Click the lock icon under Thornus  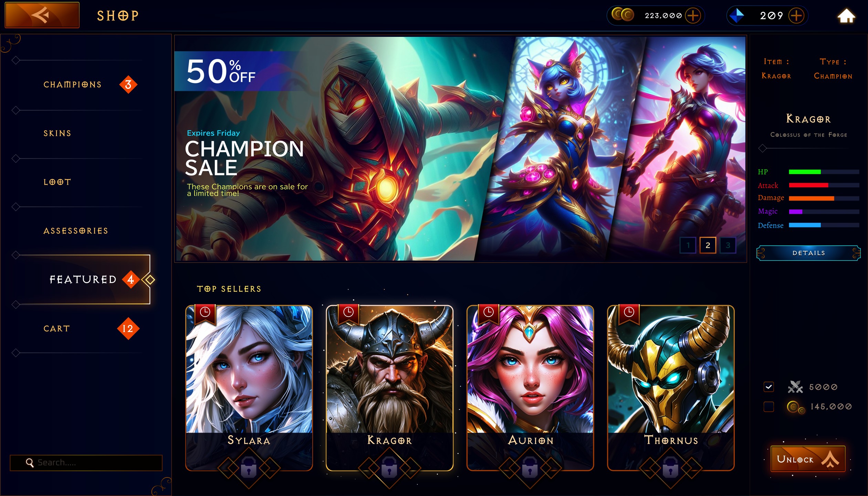point(670,467)
